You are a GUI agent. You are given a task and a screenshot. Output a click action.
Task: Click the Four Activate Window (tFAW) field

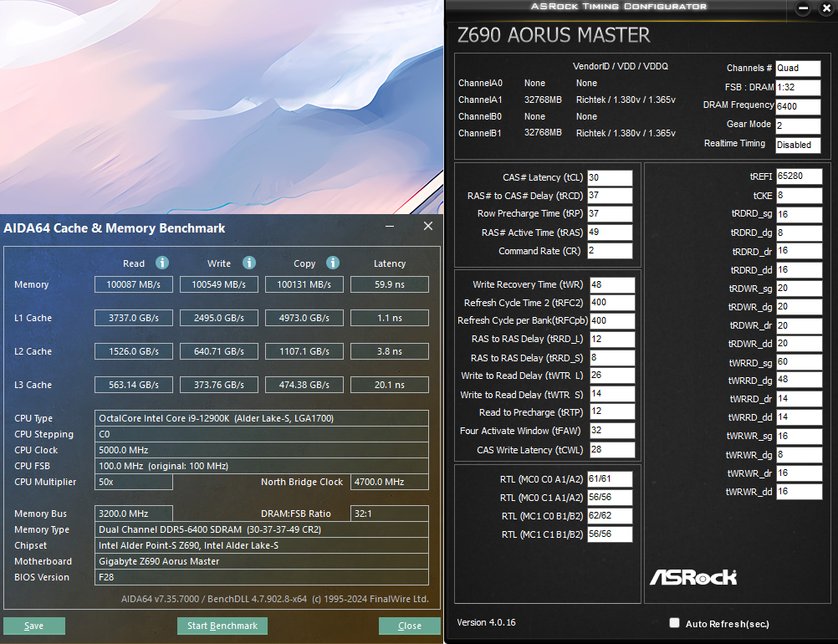coord(612,431)
